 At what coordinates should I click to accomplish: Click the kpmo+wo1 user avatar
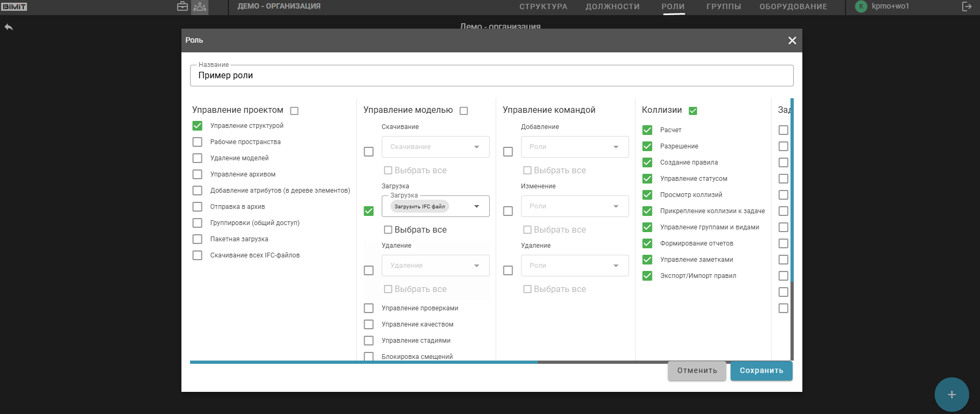(x=861, y=6)
